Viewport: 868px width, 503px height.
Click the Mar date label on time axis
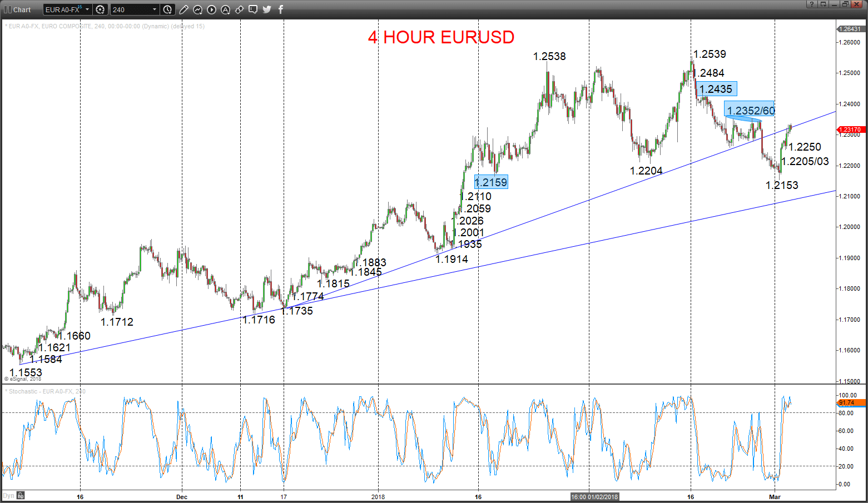(x=775, y=496)
